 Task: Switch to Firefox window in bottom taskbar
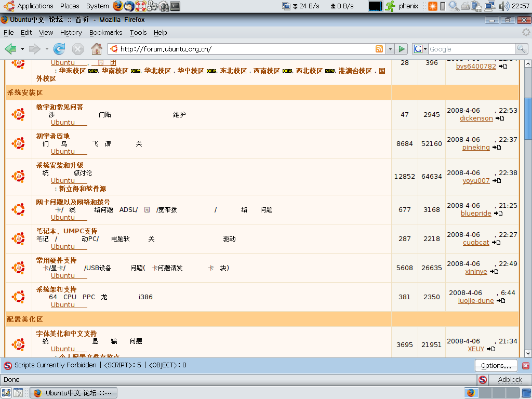74,393
